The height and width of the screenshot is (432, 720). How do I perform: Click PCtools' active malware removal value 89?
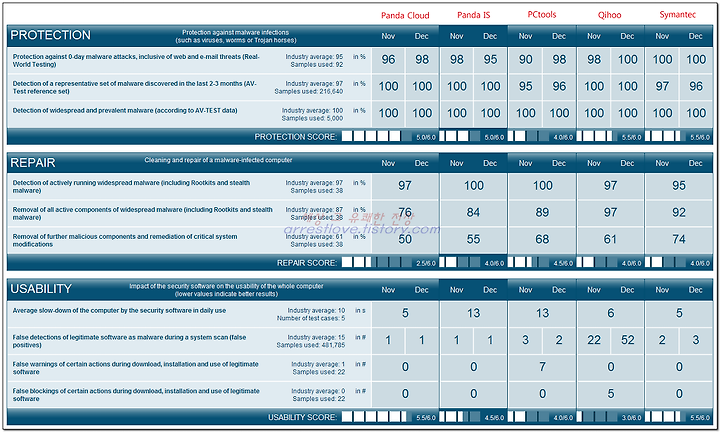pos(542,213)
